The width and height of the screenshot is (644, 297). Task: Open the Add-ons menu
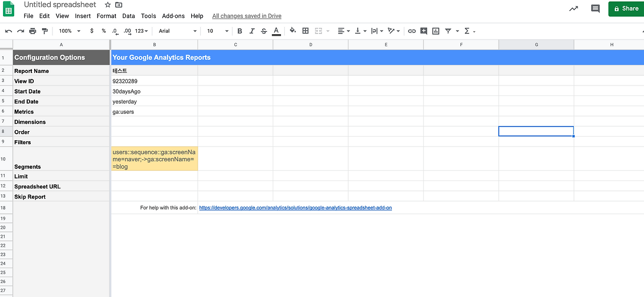pos(174,16)
